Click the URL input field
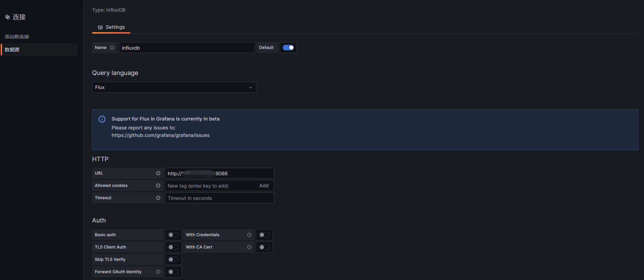The width and height of the screenshot is (644, 280). point(219,173)
